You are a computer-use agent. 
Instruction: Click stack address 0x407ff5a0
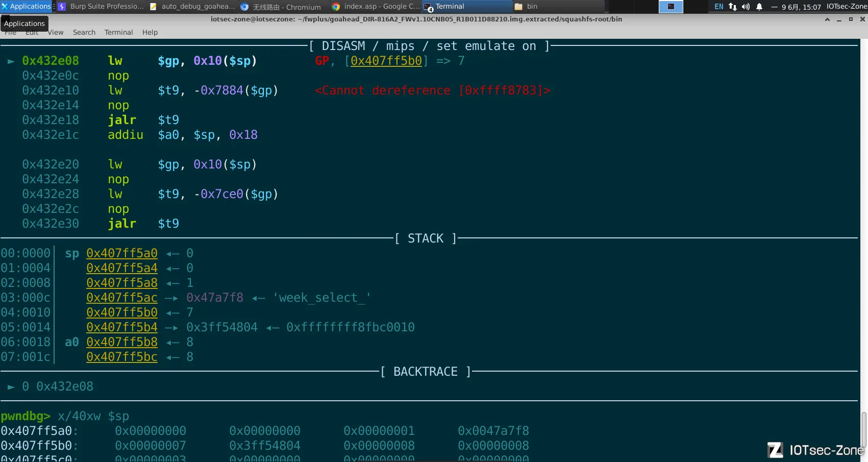pos(122,253)
